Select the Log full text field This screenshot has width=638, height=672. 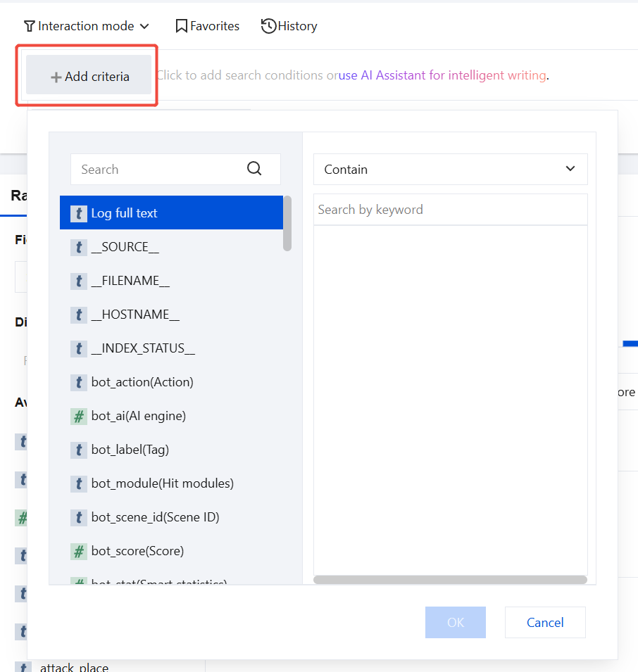pos(172,213)
